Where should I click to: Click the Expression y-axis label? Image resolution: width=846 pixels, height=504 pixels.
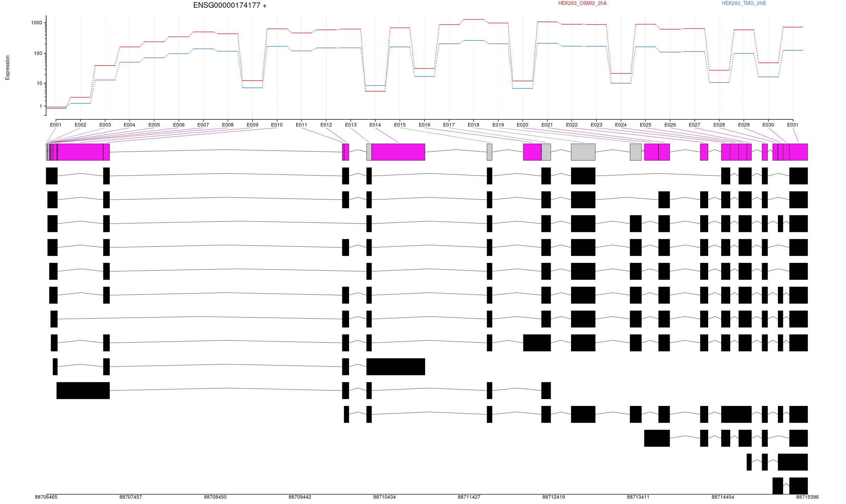[7, 67]
